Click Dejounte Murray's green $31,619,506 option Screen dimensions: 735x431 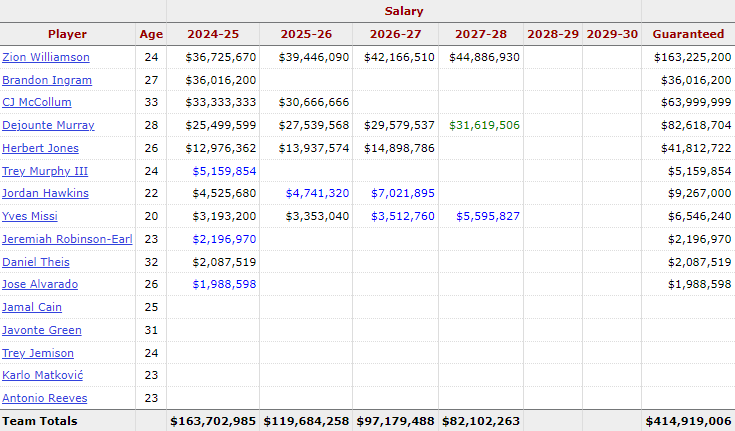pos(484,125)
